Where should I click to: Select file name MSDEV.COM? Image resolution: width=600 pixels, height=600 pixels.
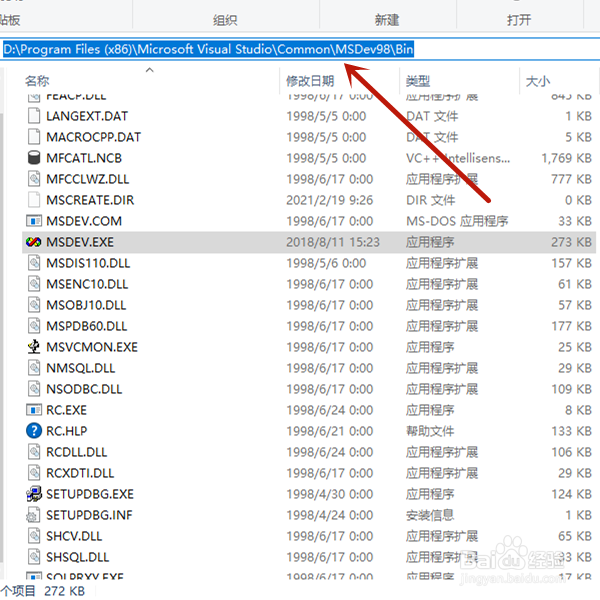pos(84,221)
